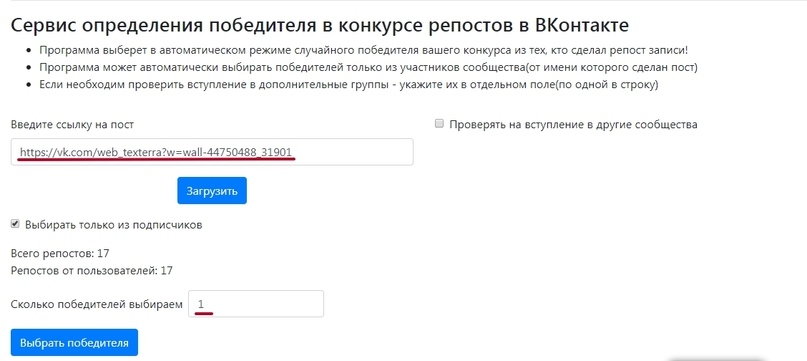The width and height of the screenshot is (807, 361).
Task: Click the first bullet about случайного победителя
Action: tap(363, 50)
